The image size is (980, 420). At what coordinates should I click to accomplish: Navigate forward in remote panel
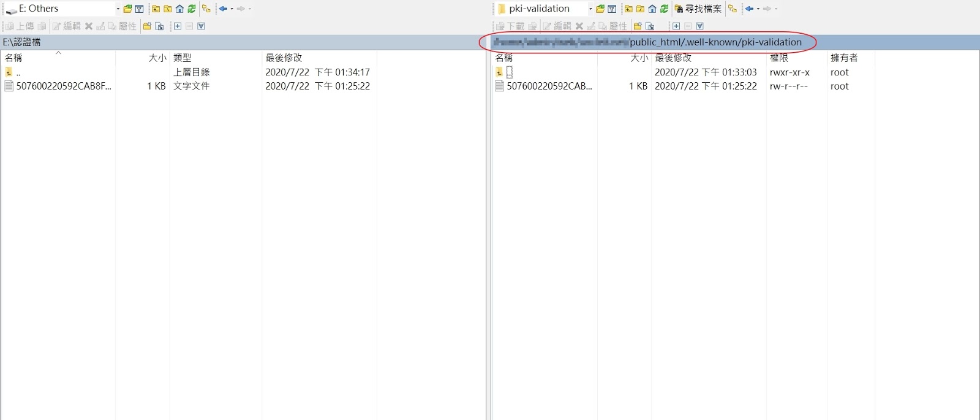[767, 9]
